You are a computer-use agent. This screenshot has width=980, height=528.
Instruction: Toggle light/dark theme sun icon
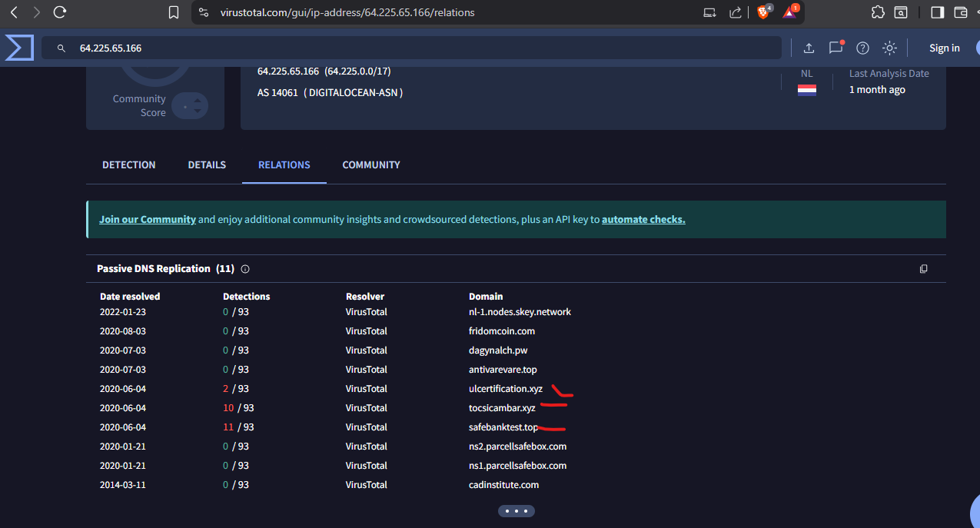click(889, 48)
